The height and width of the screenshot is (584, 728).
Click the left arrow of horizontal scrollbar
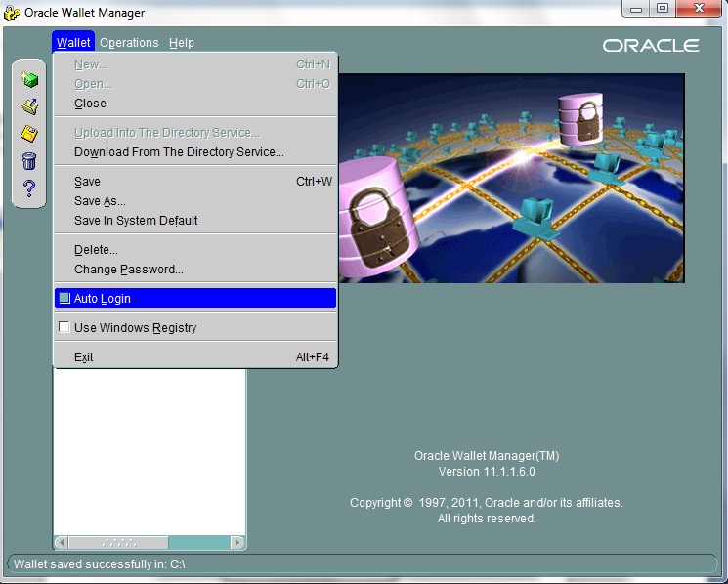tap(62, 542)
